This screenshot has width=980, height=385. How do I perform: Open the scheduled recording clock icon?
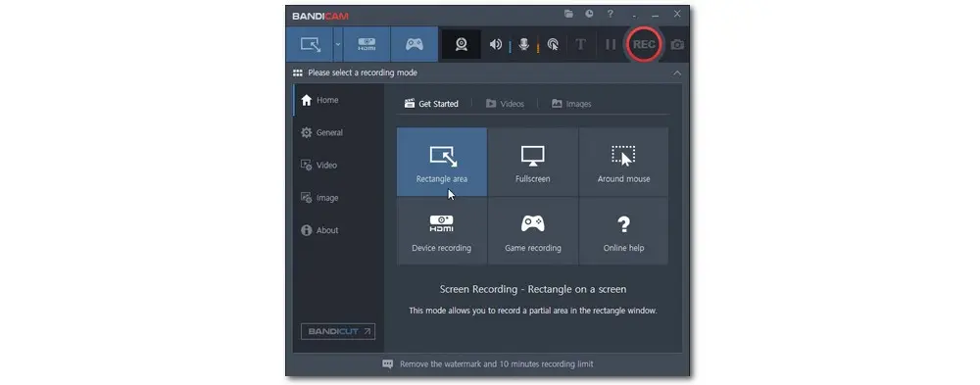pyautogui.click(x=589, y=14)
